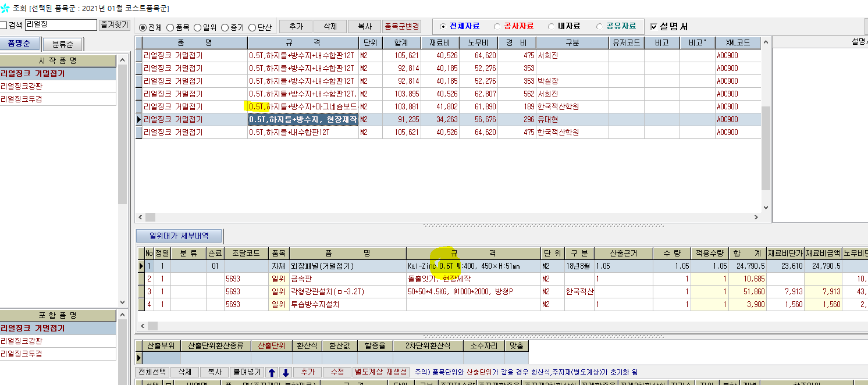
Task: Click the 즐겨찾기 button
Action: 114,25
